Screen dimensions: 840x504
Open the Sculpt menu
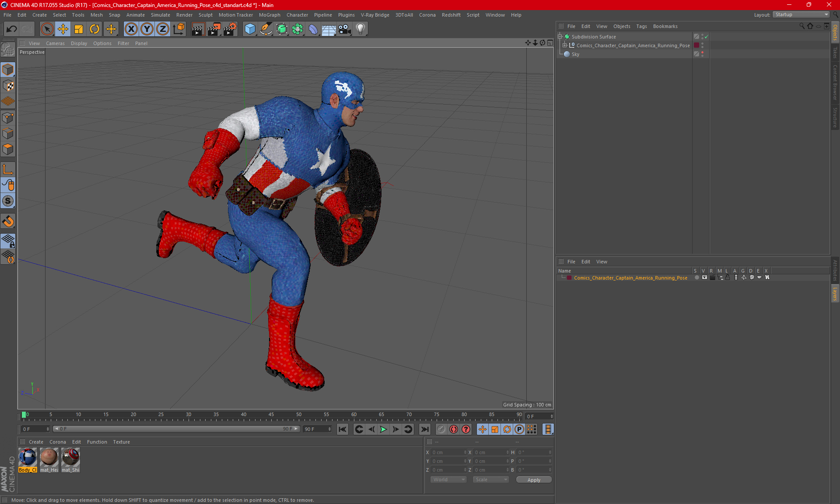pyautogui.click(x=205, y=15)
